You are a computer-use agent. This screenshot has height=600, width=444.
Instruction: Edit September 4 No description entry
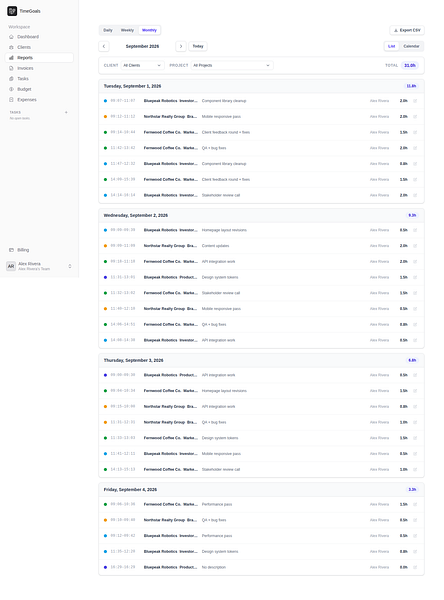click(x=415, y=567)
